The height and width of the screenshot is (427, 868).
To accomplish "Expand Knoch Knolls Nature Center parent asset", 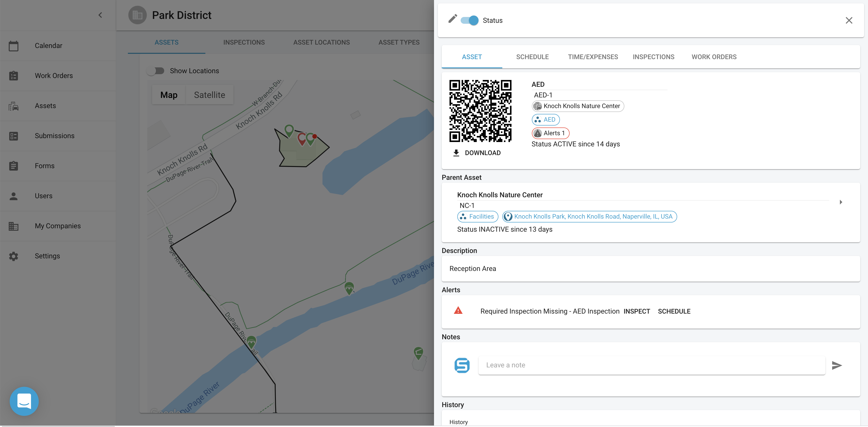I will 841,202.
